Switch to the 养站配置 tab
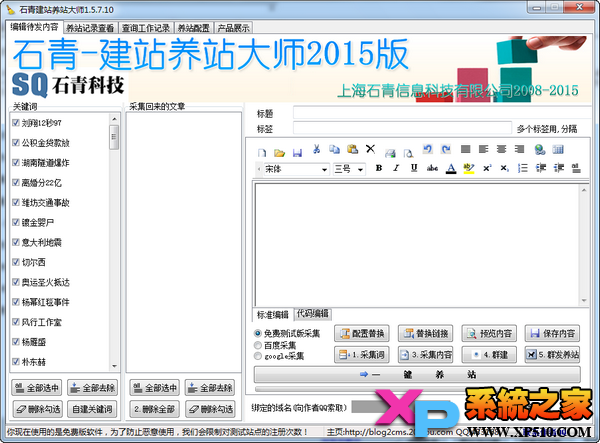The image size is (600, 443). point(194,28)
